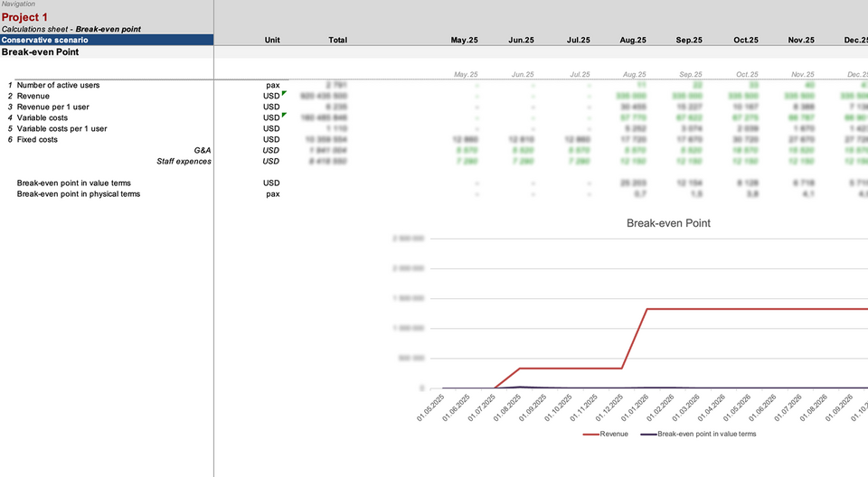Select the red Revenue line in chart

(723, 309)
